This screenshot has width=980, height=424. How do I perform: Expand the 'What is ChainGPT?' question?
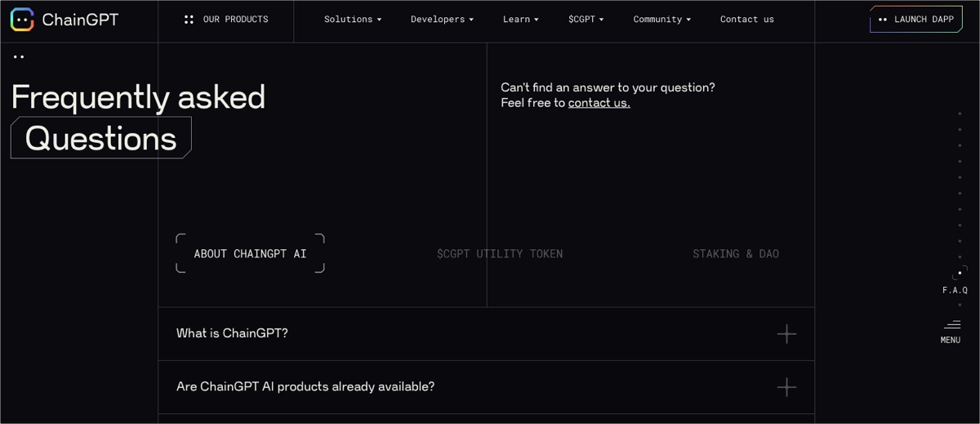(486, 333)
